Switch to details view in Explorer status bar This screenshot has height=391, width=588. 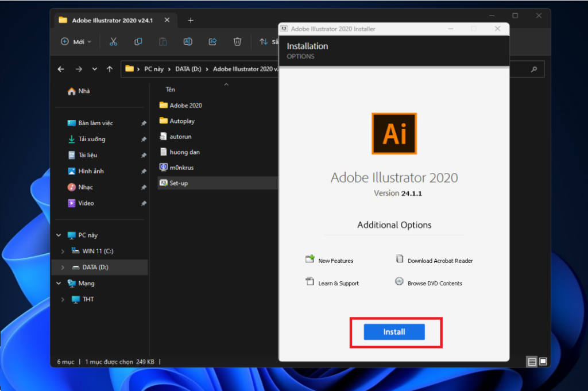pos(532,361)
